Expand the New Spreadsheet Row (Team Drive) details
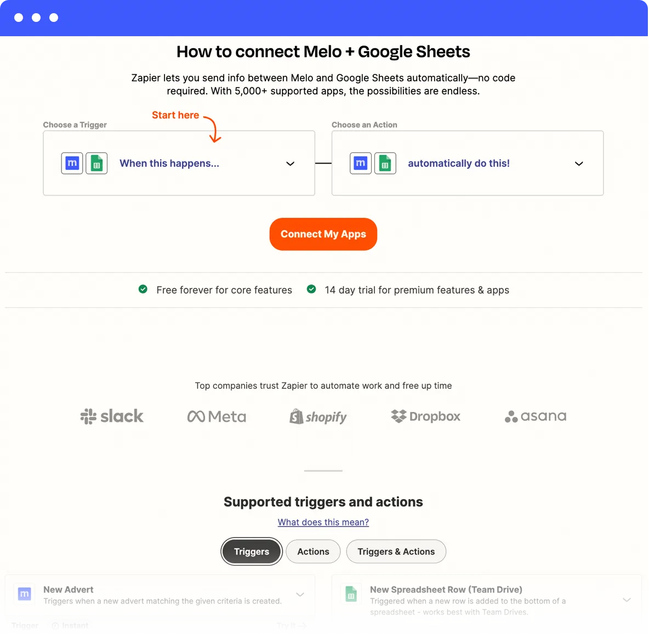 [627, 600]
